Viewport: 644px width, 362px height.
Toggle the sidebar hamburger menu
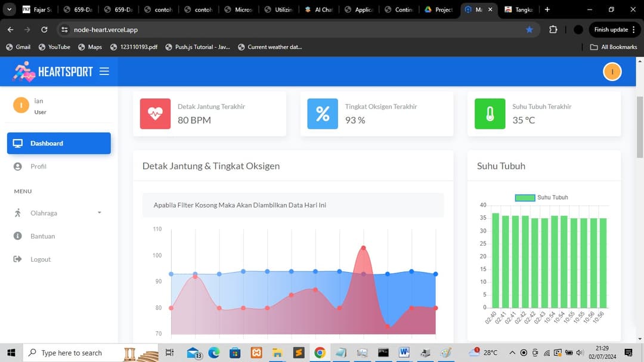click(x=104, y=72)
